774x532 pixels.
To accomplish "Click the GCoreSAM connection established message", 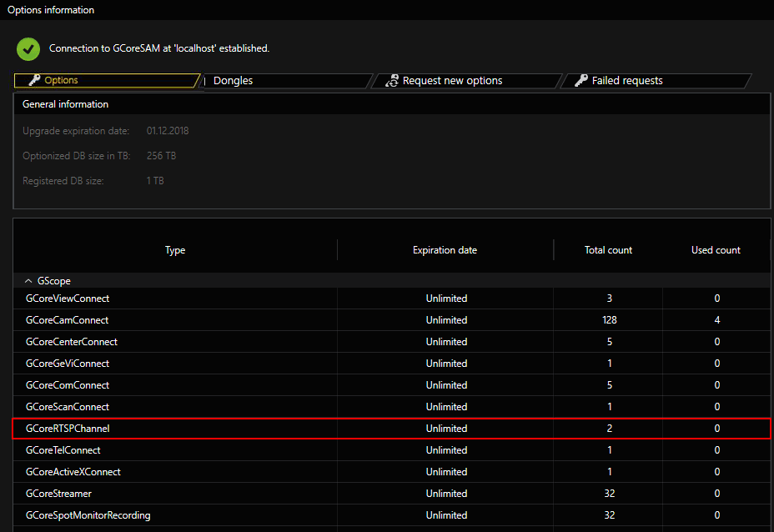I will pos(159,48).
